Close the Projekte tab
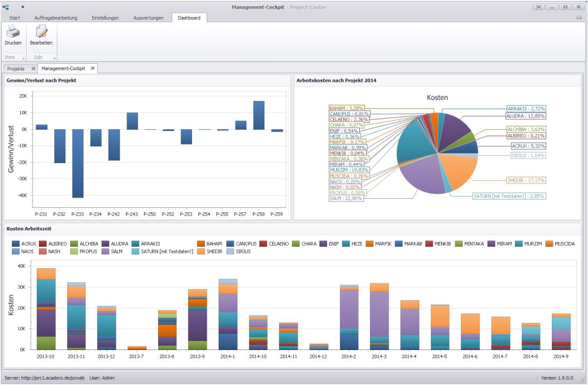Screen dimensions: 588x385 point(33,69)
